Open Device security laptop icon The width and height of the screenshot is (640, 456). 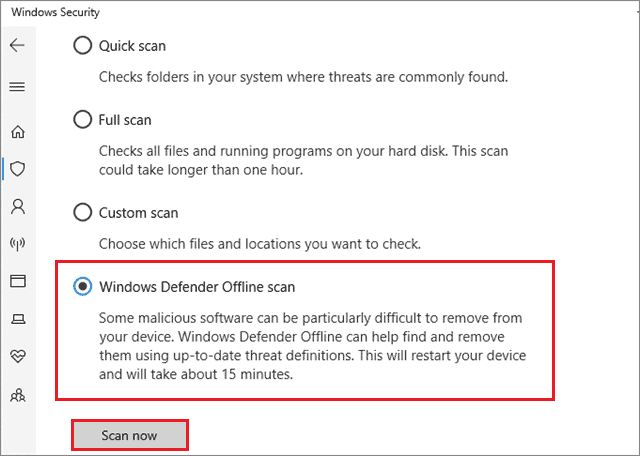pyautogui.click(x=17, y=318)
